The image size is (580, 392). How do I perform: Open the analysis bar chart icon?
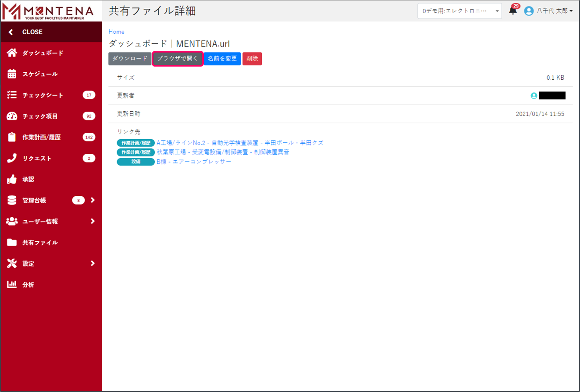[12, 284]
